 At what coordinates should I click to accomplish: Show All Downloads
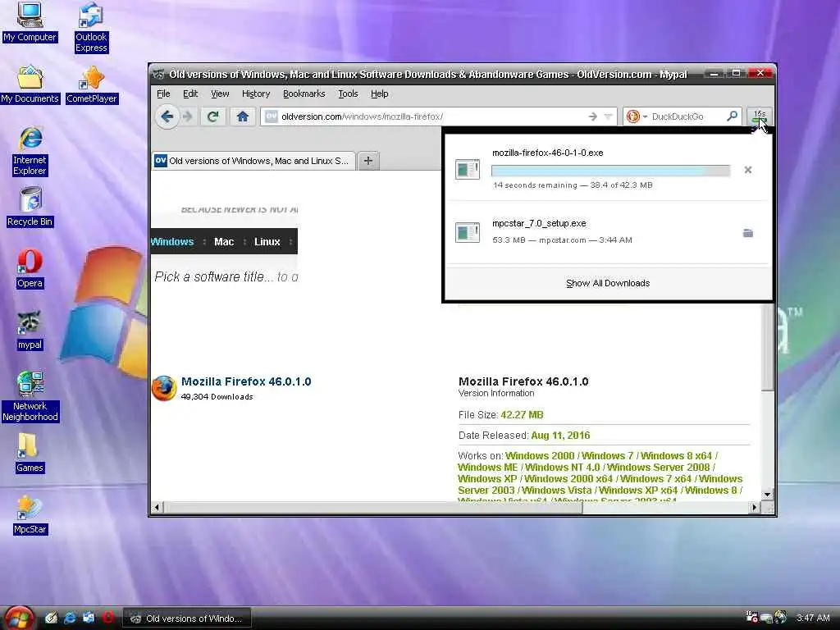coord(608,283)
